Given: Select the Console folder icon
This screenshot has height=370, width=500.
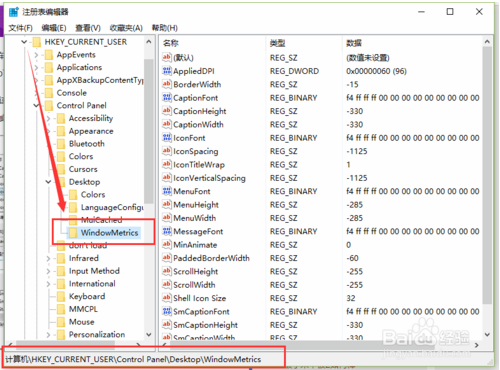Looking at the screenshot, I should click(x=49, y=93).
